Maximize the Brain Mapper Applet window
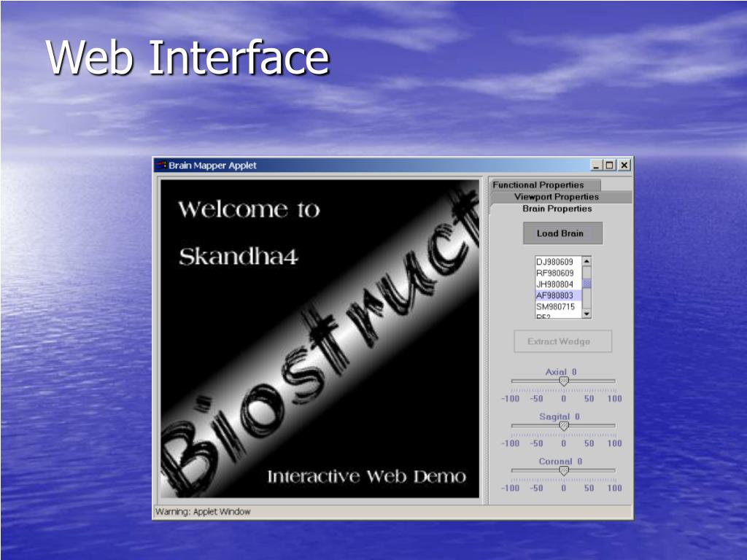 point(609,166)
